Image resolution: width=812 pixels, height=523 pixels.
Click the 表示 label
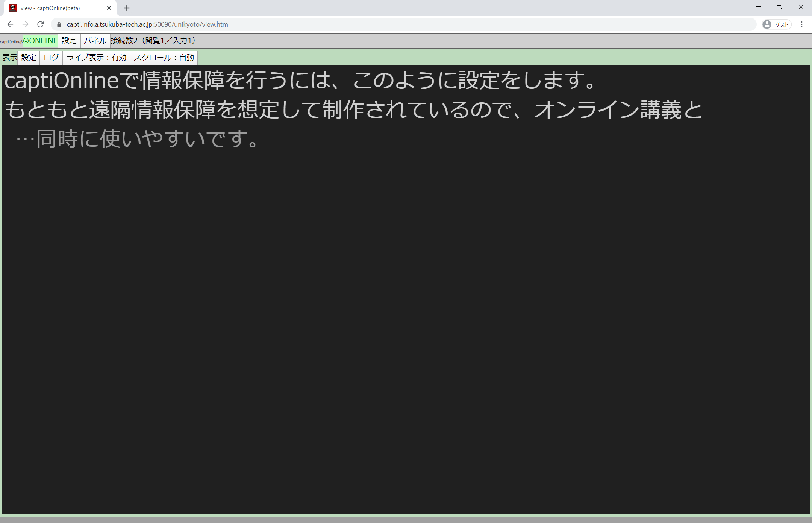(10, 58)
